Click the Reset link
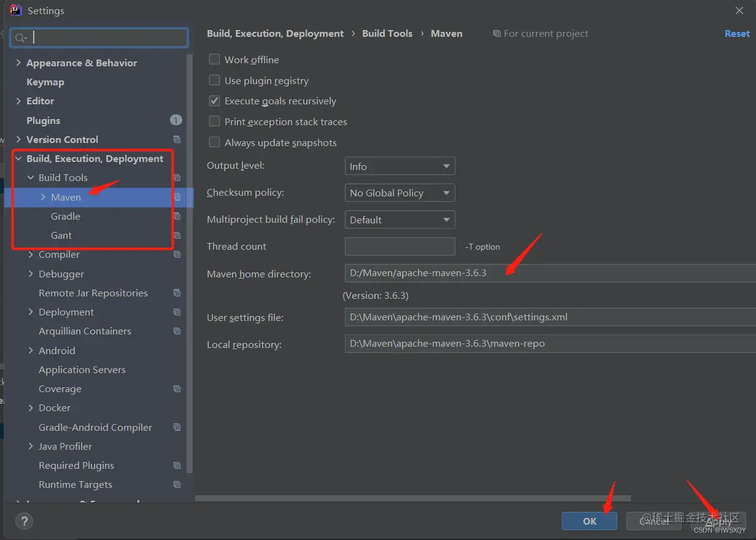The height and width of the screenshot is (540, 756). tap(737, 34)
